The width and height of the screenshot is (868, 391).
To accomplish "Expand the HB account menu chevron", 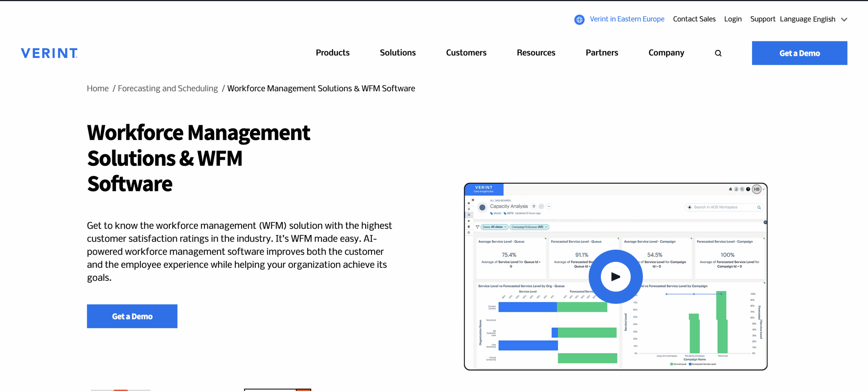I will tap(764, 189).
